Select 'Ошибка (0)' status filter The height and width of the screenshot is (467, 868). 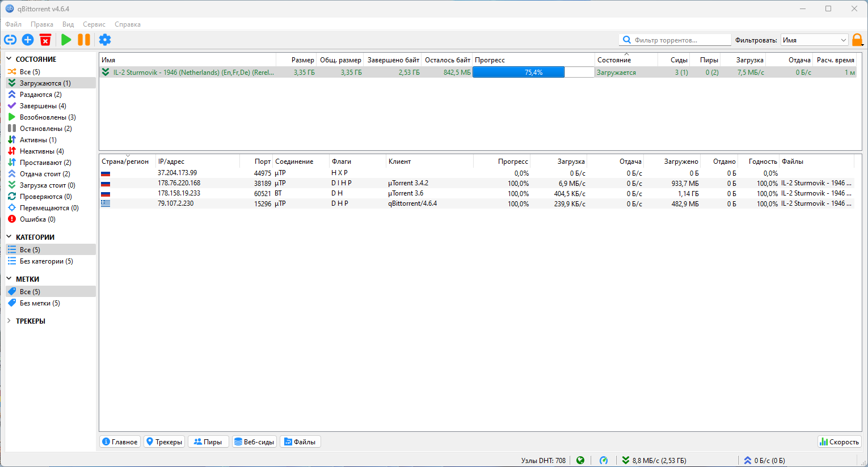coord(50,219)
